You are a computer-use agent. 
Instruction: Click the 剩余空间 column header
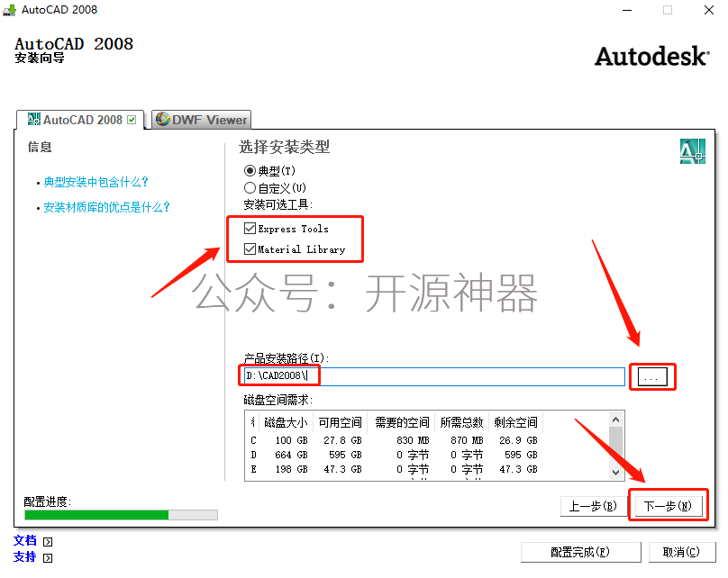[515, 422]
